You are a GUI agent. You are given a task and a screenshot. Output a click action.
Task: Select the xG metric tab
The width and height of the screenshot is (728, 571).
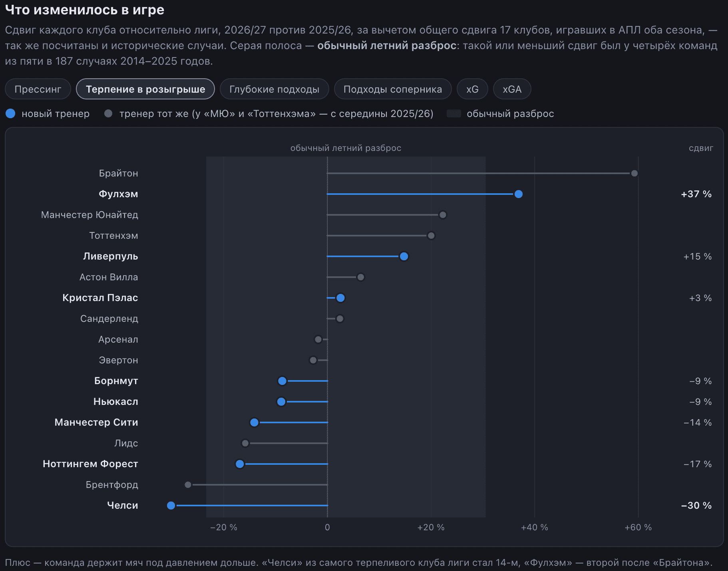coord(472,89)
